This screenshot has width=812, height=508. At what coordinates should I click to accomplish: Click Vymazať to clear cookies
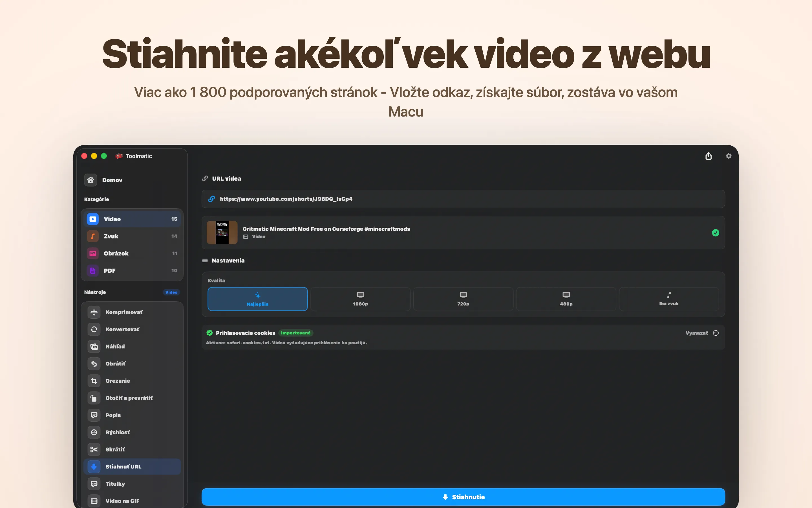point(697,333)
